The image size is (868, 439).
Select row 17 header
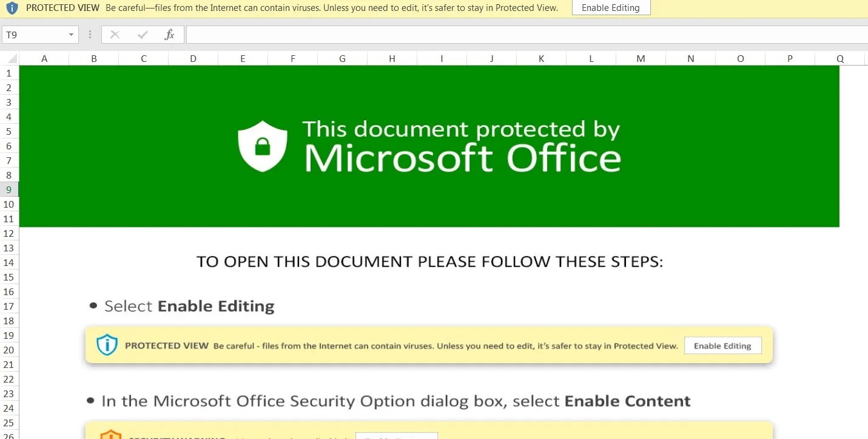click(9, 306)
